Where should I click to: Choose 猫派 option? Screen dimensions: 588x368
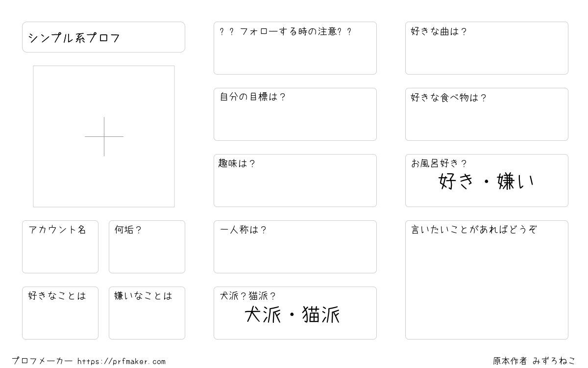321,315
